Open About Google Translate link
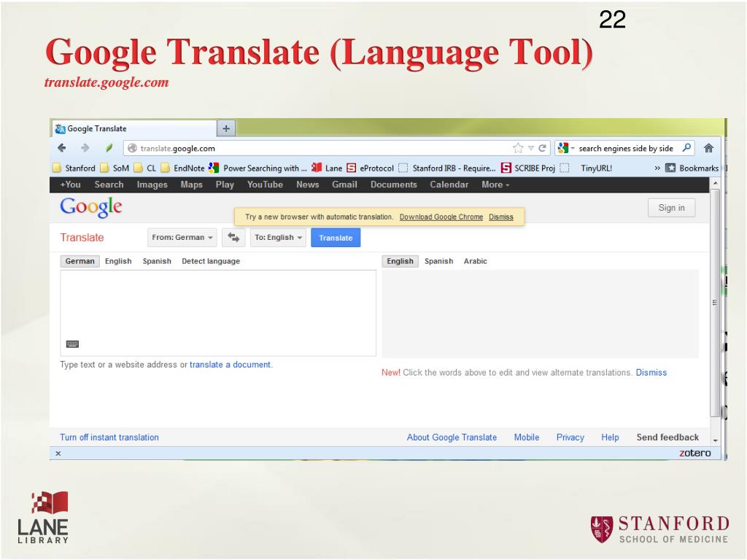This screenshot has height=560, width=747. click(x=452, y=437)
